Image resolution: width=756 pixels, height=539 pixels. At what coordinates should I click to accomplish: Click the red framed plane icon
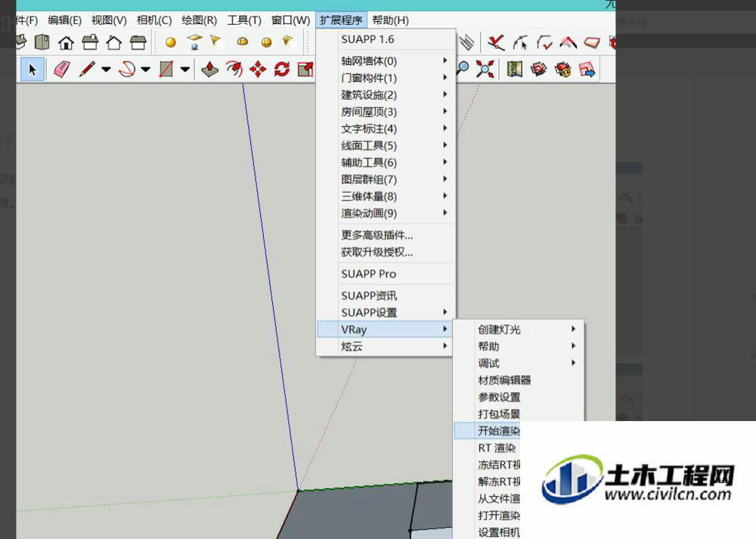(x=592, y=42)
